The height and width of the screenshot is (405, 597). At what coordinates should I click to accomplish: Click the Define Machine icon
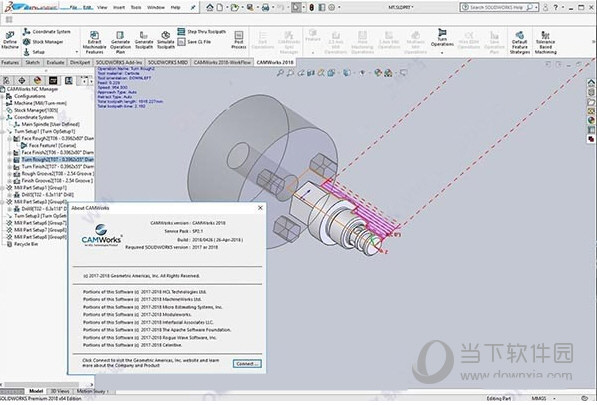click(x=10, y=40)
